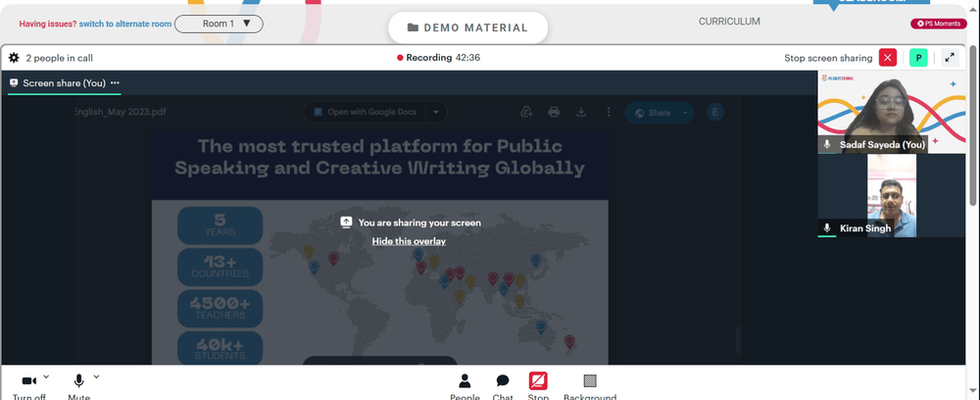Click the PS Moments badge
Screen dimensions: 980x400
pos(939,24)
